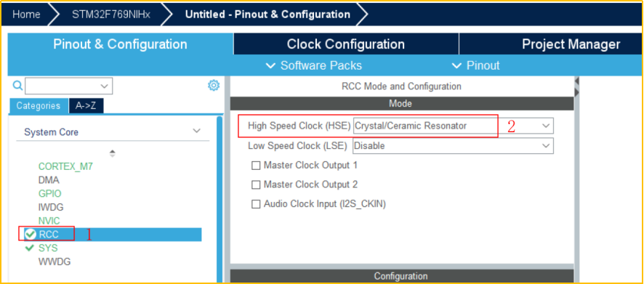Select CORTEX_M7 in the peripheral list

pos(65,166)
